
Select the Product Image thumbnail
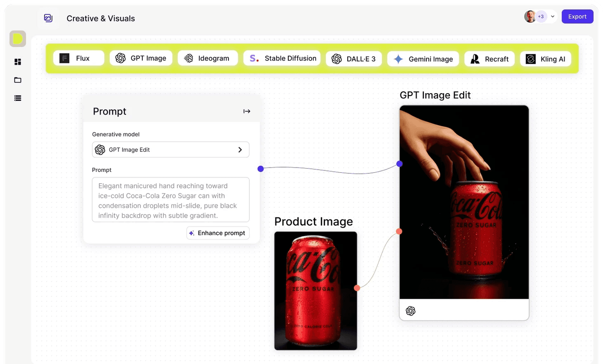click(x=316, y=291)
